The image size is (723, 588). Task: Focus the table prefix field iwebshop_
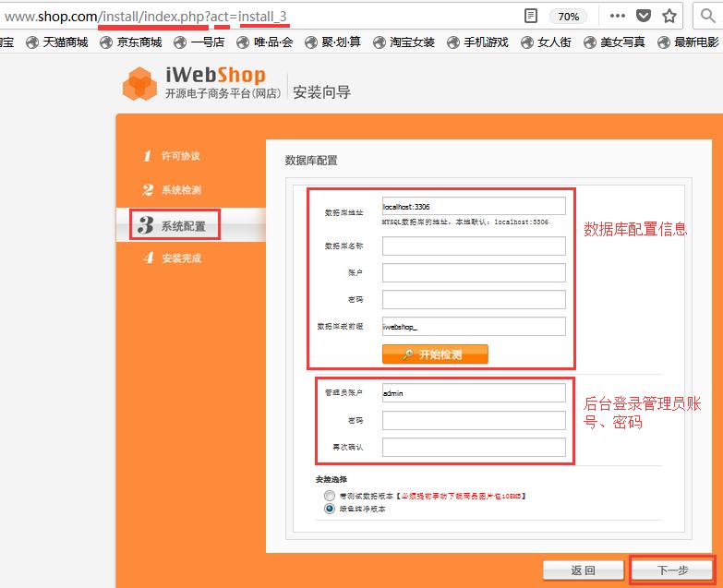[x=474, y=326]
